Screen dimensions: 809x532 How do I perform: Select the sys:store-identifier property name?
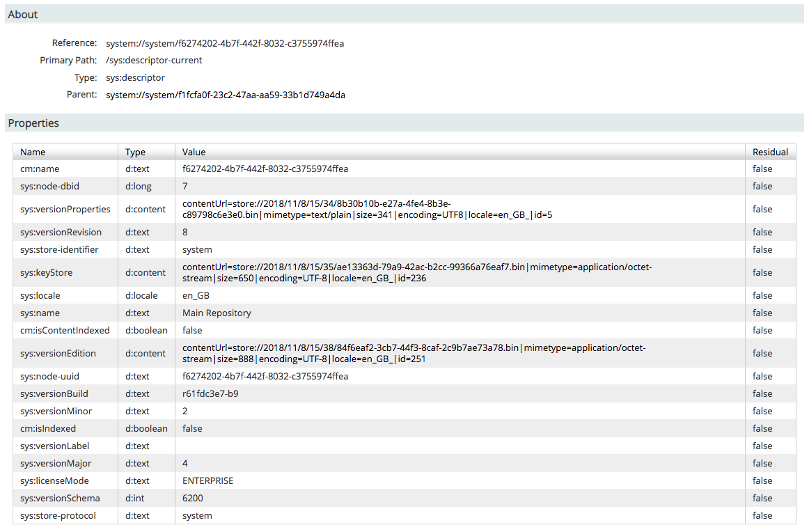click(59, 250)
